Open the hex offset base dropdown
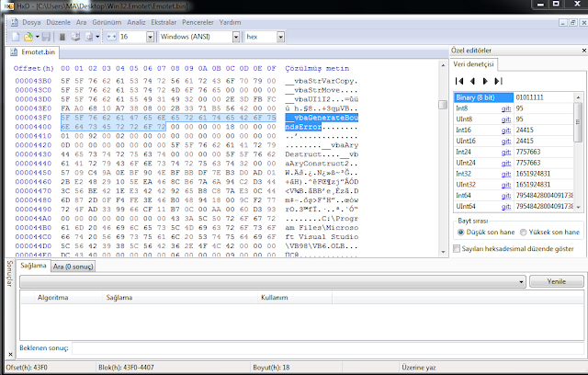This screenshot has height=375, width=588. [280, 37]
